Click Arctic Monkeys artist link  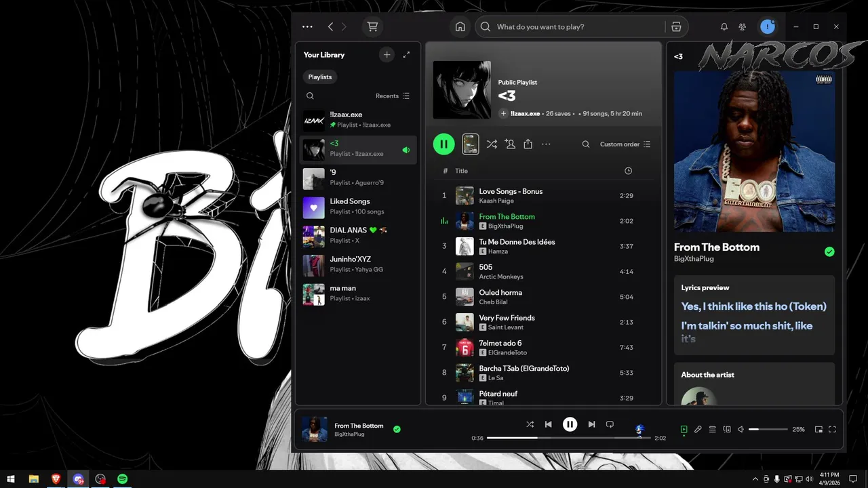[501, 277]
